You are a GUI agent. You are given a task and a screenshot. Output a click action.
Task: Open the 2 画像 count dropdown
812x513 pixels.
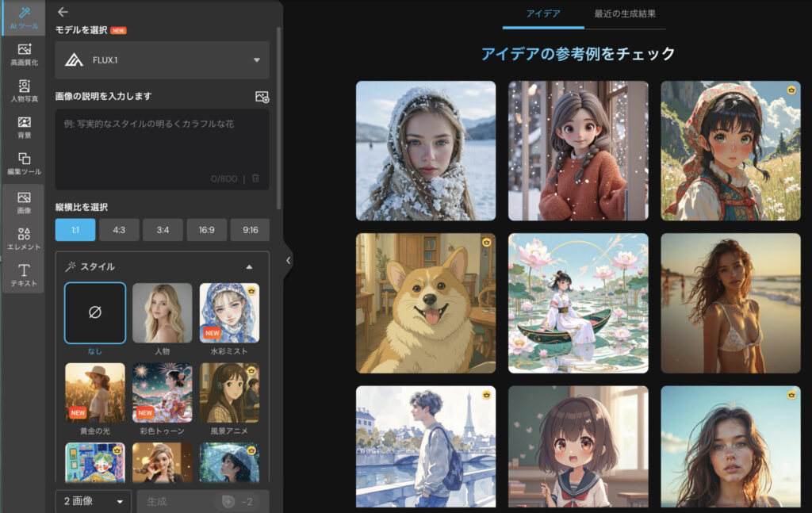[x=93, y=501]
